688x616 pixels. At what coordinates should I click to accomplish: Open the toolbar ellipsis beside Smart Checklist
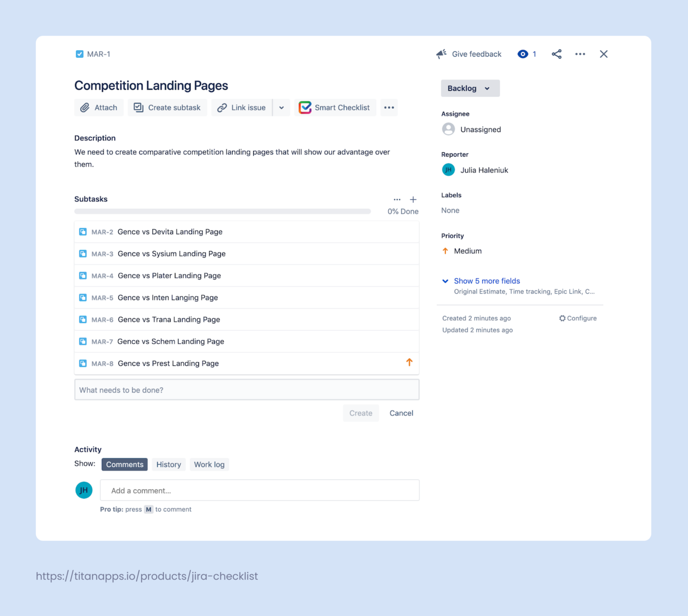tap(389, 107)
